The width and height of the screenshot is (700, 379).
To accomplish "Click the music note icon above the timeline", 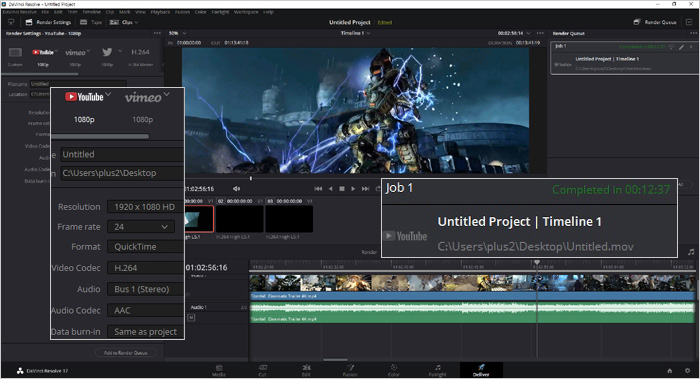I will point(691,252).
